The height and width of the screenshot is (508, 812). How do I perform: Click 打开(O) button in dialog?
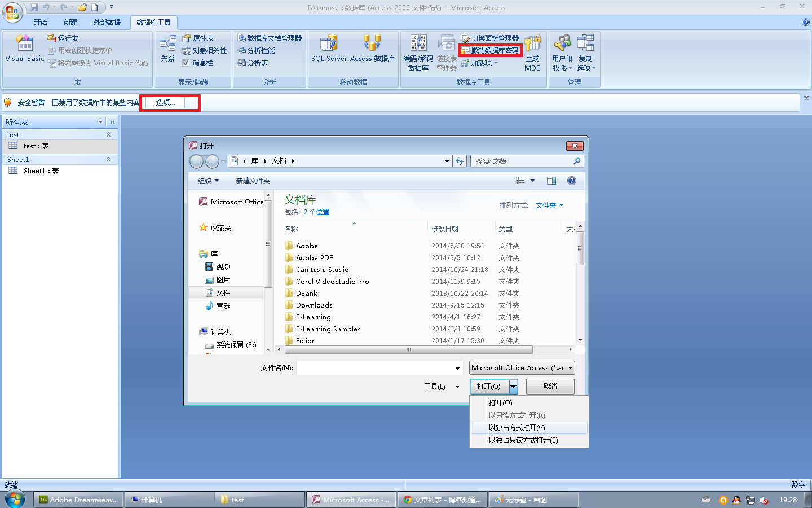coord(489,387)
